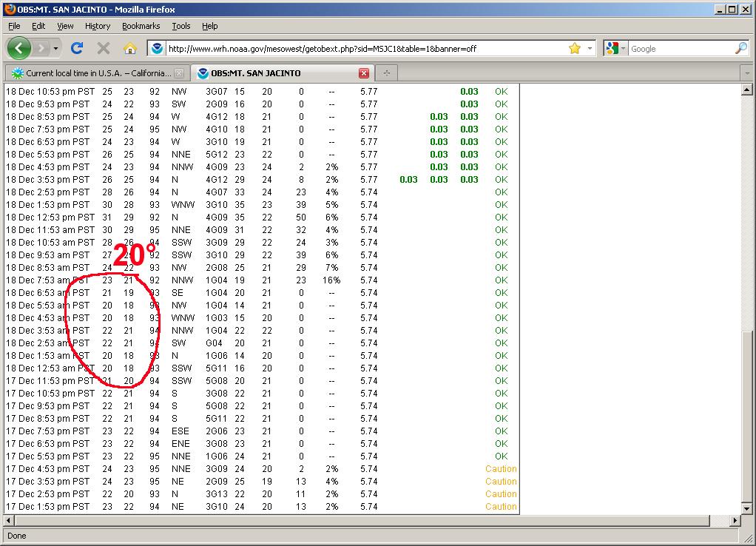
Task: Open the Bookmarks menu
Action: point(141,26)
